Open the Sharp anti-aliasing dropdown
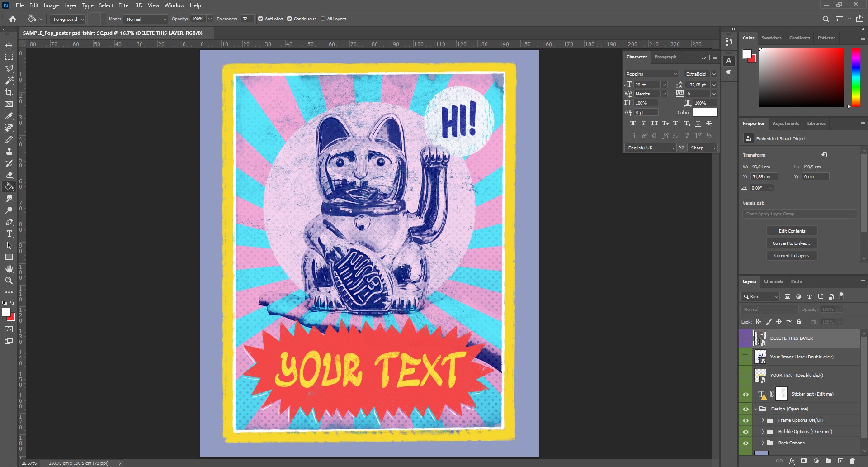The width and height of the screenshot is (868, 467). 703,148
